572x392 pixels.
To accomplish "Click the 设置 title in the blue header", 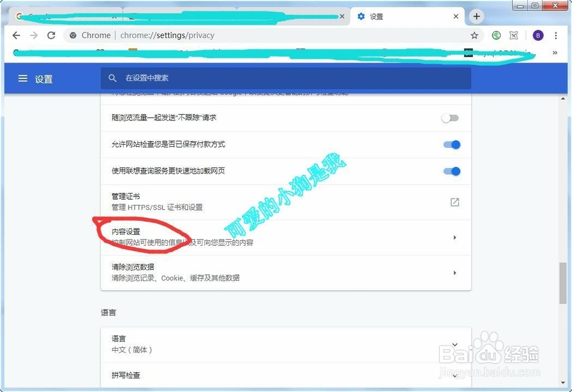I will [44, 79].
